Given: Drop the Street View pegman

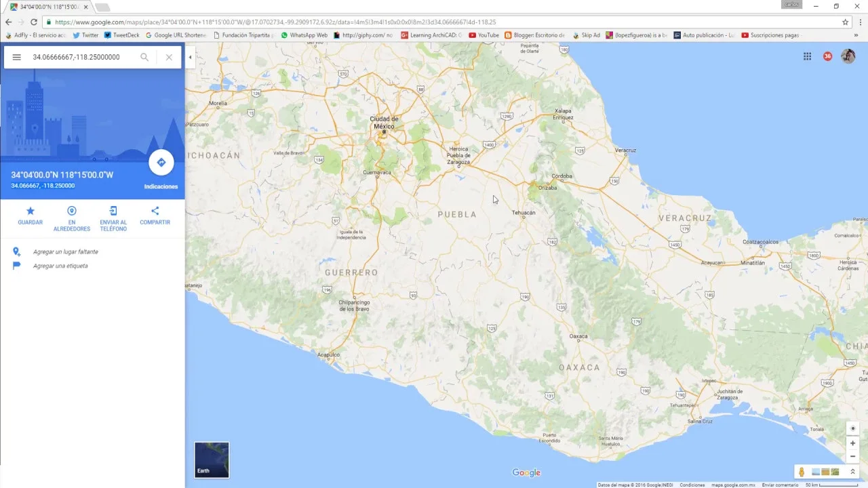Looking at the screenshot, I should [802, 472].
